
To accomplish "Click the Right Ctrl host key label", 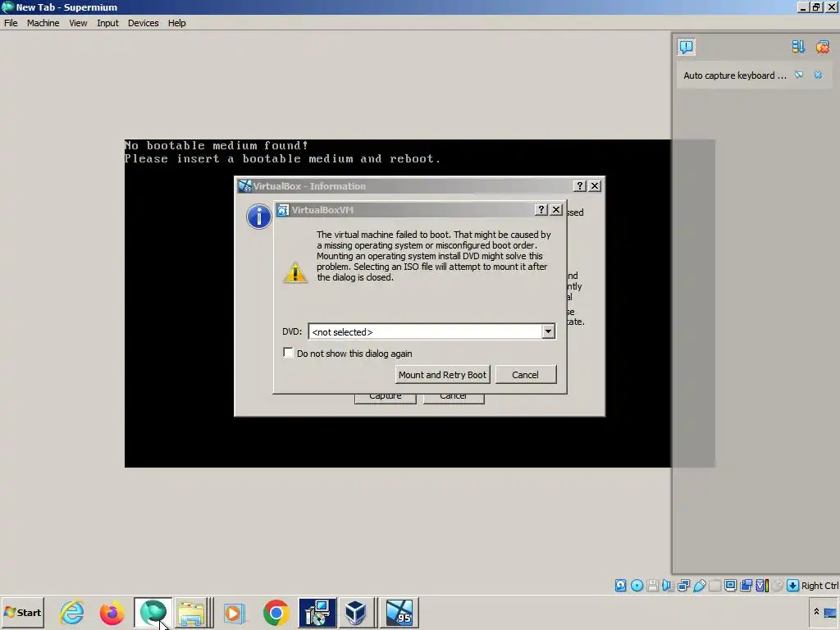I will (819, 586).
